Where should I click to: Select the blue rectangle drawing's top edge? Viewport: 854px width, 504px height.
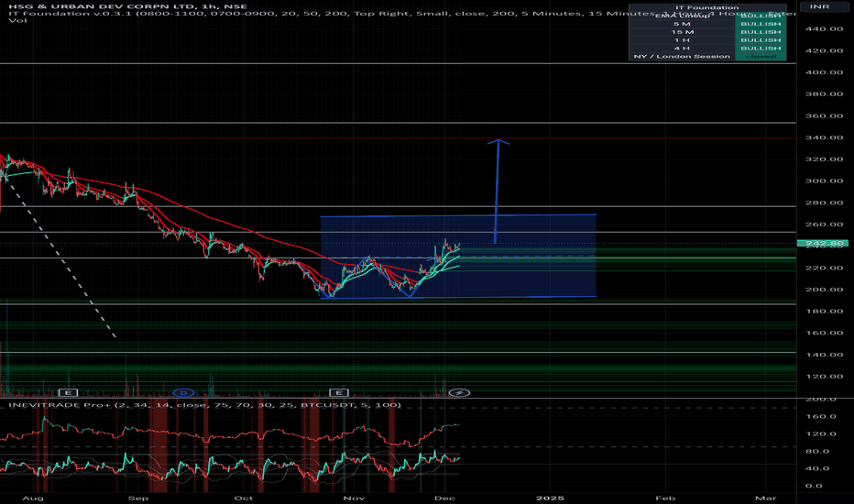point(458,215)
